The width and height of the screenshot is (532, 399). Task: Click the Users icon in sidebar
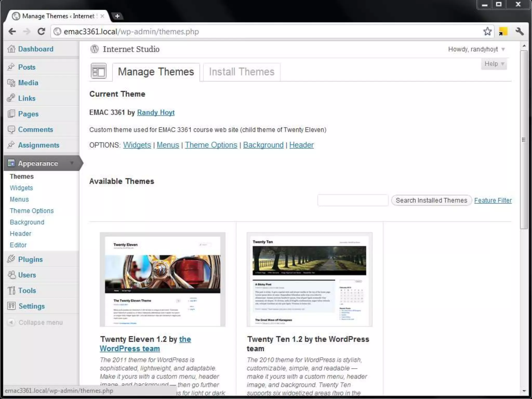point(12,275)
